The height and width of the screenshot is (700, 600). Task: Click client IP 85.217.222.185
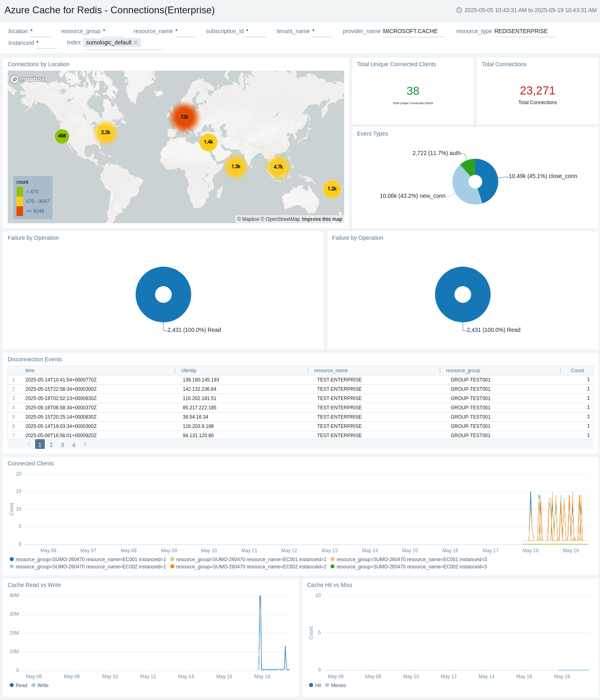pos(199,408)
